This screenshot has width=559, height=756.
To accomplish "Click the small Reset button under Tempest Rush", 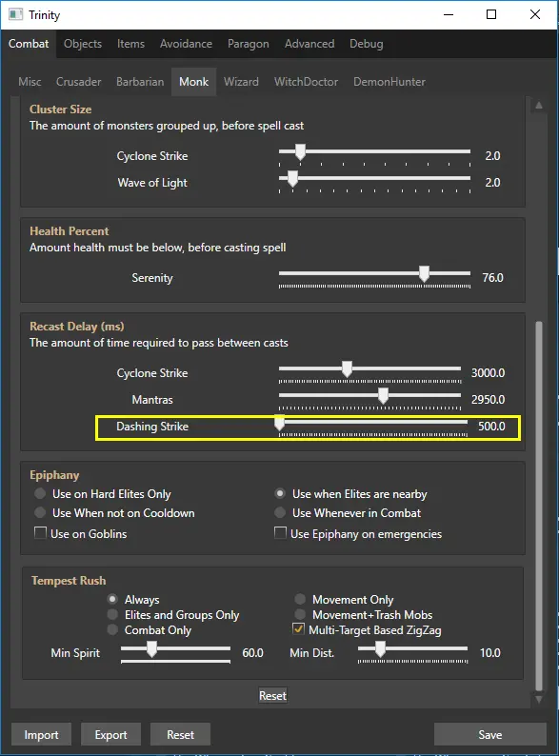I will [x=272, y=695].
